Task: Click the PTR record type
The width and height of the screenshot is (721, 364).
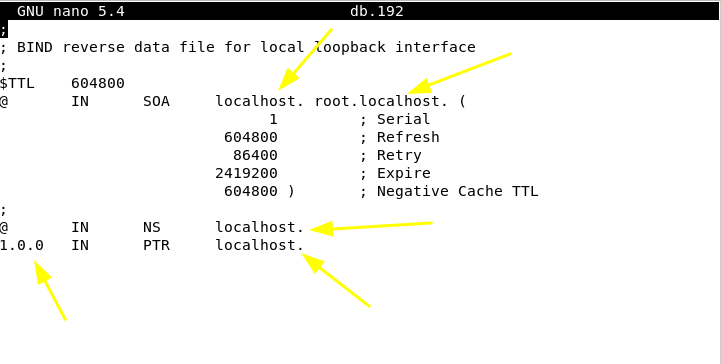Action: 156,245
